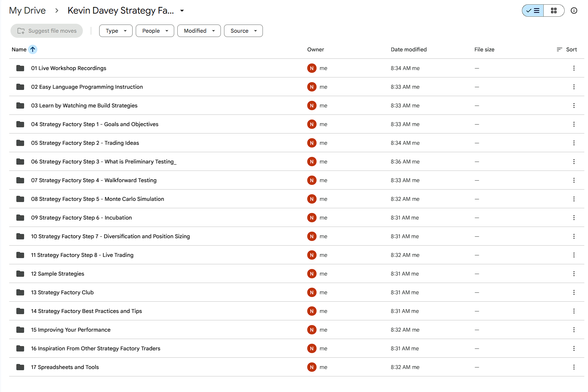Click the Date modified column header
This screenshot has height=392, width=588.
point(409,49)
